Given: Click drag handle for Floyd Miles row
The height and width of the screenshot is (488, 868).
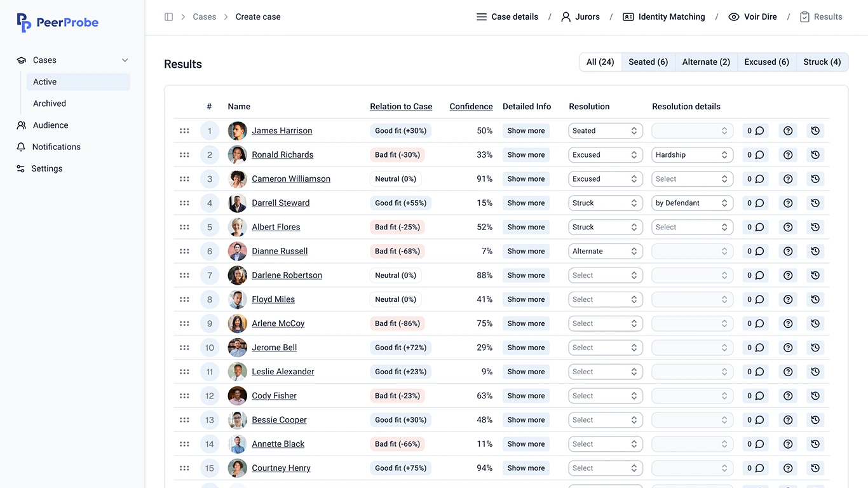Looking at the screenshot, I should (184, 300).
